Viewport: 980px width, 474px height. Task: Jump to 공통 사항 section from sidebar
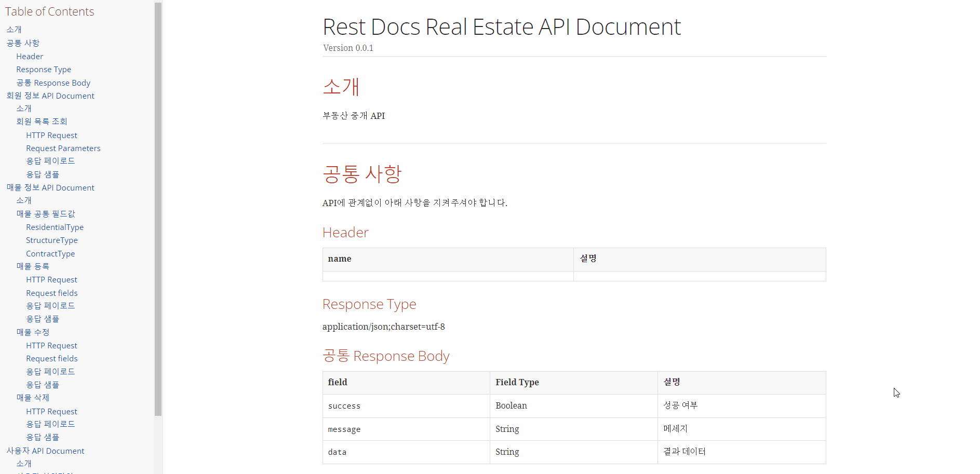tap(23, 43)
